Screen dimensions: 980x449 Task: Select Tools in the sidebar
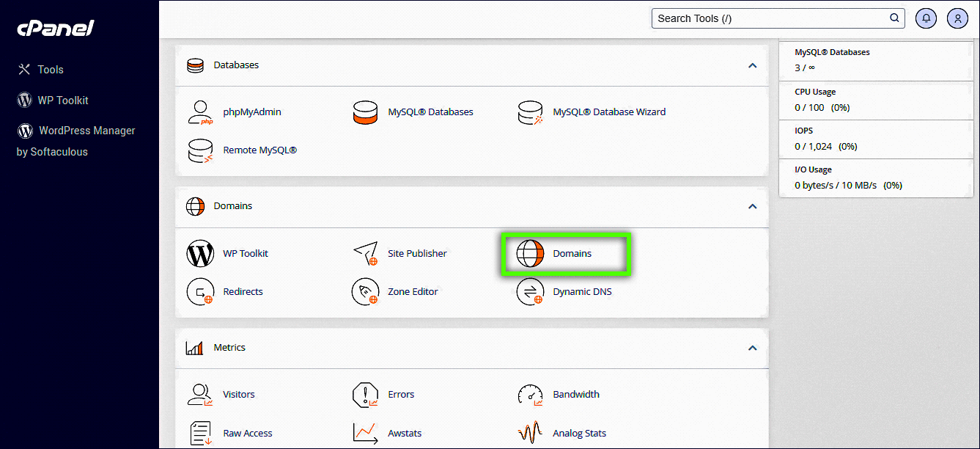click(49, 69)
